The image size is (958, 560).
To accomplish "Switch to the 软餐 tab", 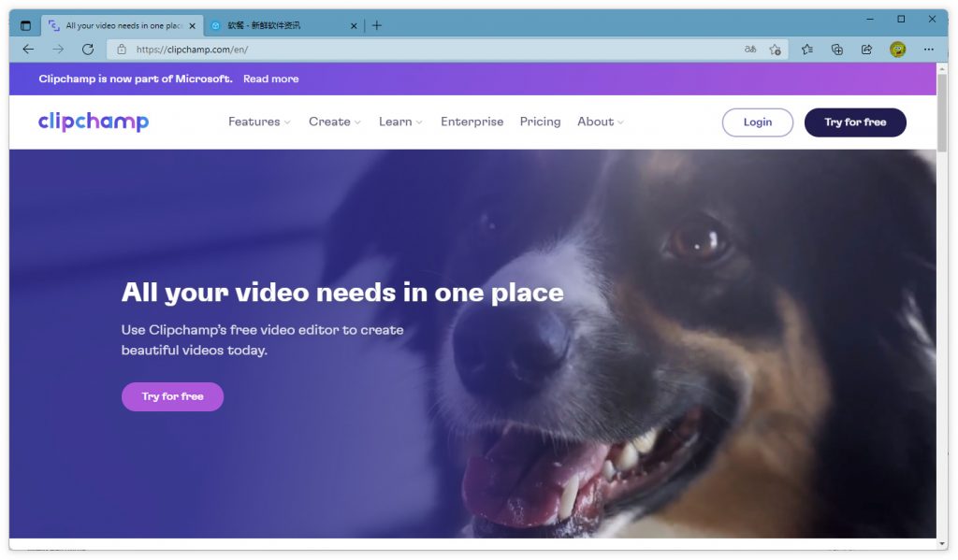I will click(x=279, y=26).
